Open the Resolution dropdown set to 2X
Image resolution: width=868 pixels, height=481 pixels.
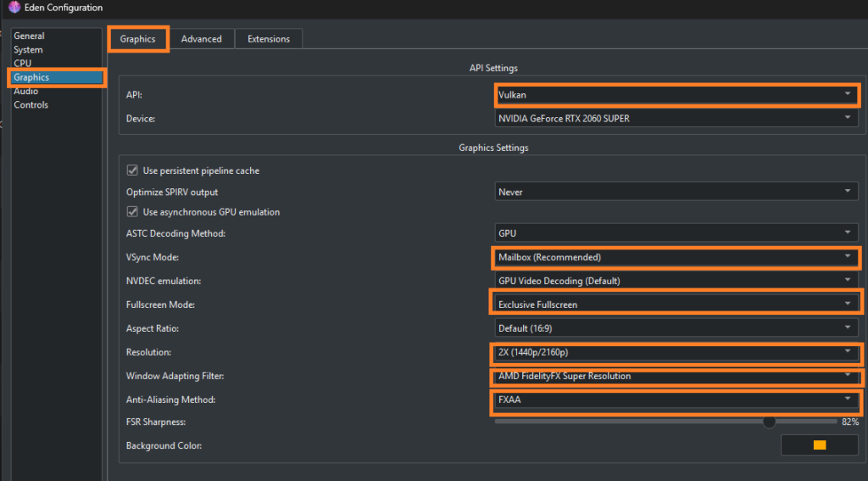click(676, 352)
